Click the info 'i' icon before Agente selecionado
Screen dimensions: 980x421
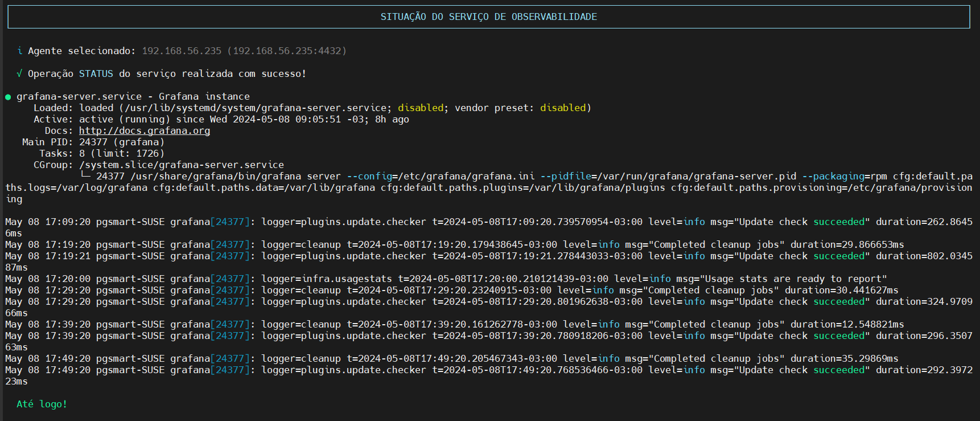tap(20, 51)
